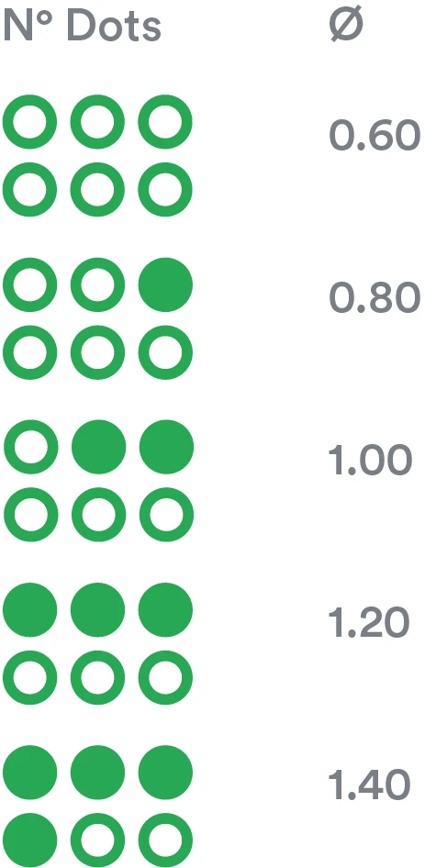Image resolution: width=425 pixels, height=868 pixels.
Task: Click the bottom-right hollow dot of the 1.40 group
Action: coord(165,840)
